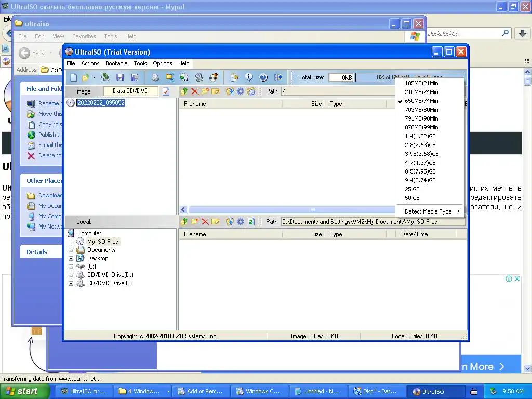Open the Data CD/DVD image type selector
Image resolution: width=532 pixels, height=399 pixels.
(x=130, y=91)
